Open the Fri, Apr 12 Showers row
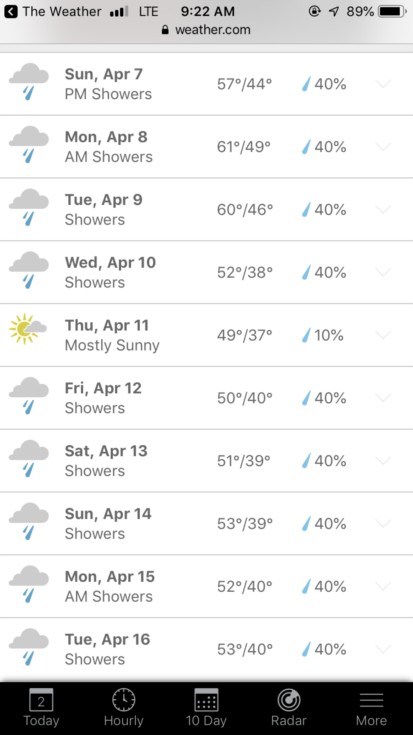 (x=206, y=398)
